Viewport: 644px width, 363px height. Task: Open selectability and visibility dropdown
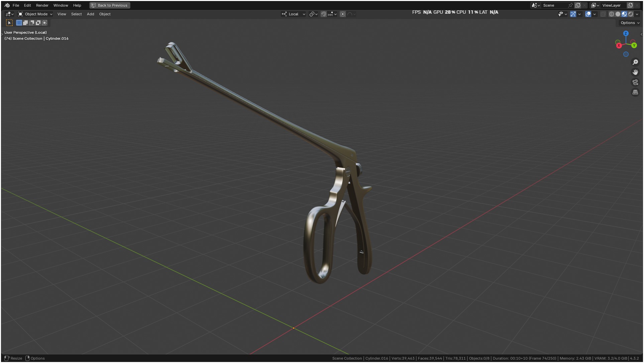562,14
